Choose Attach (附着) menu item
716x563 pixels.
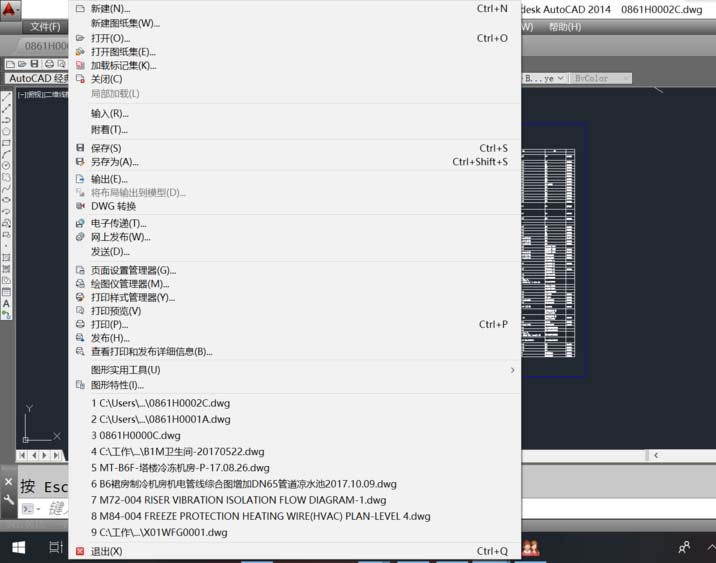[x=295, y=130]
